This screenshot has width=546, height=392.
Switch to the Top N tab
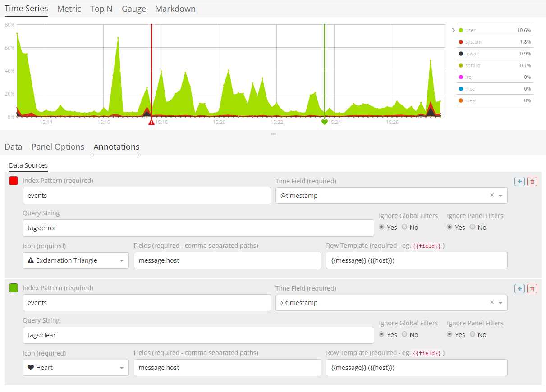[101, 9]
